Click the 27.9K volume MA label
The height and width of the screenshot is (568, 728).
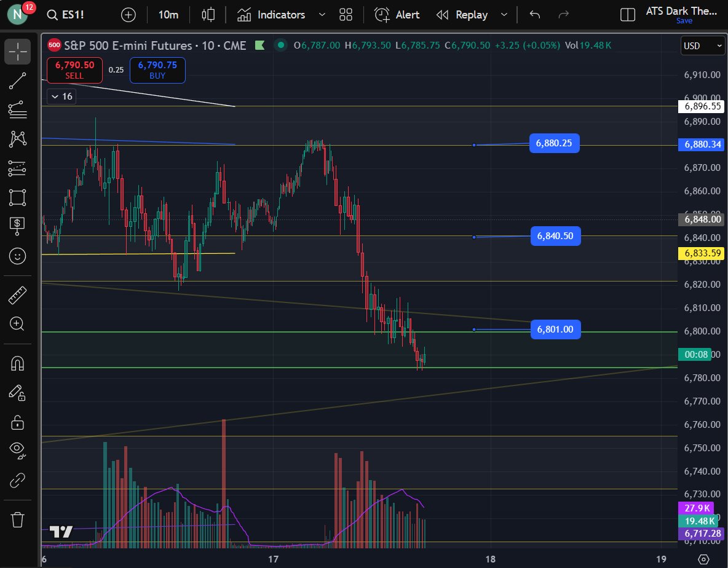click(x=697, y=508)
